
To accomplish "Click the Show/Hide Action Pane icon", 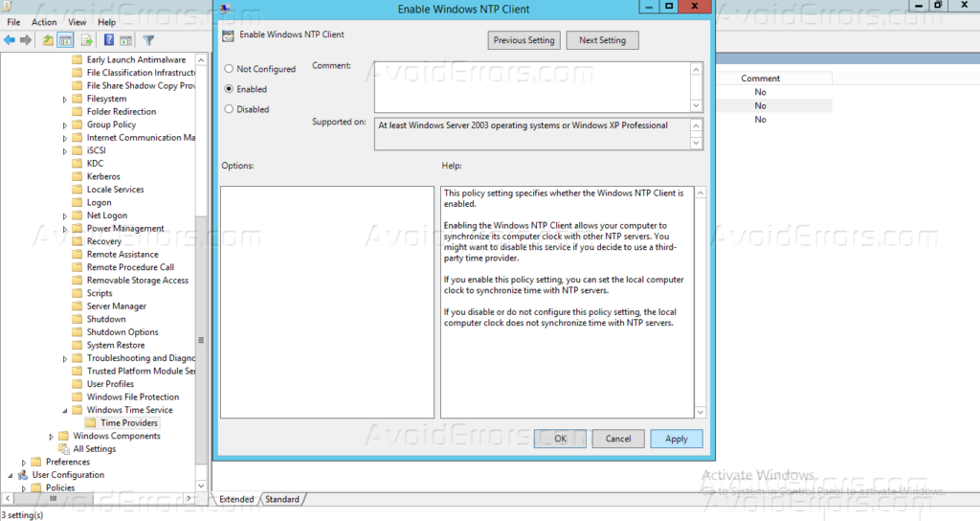I will (126, 40).
